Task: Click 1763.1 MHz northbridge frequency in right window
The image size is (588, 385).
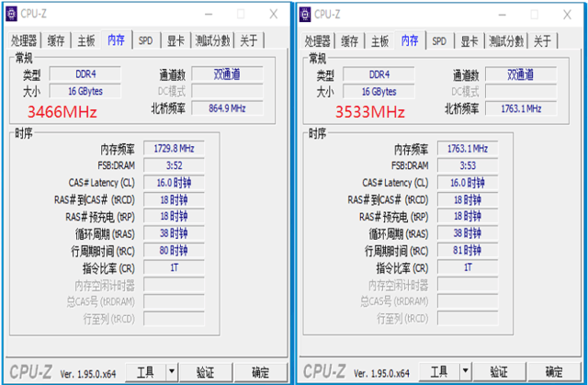Action: click(521, 108)
